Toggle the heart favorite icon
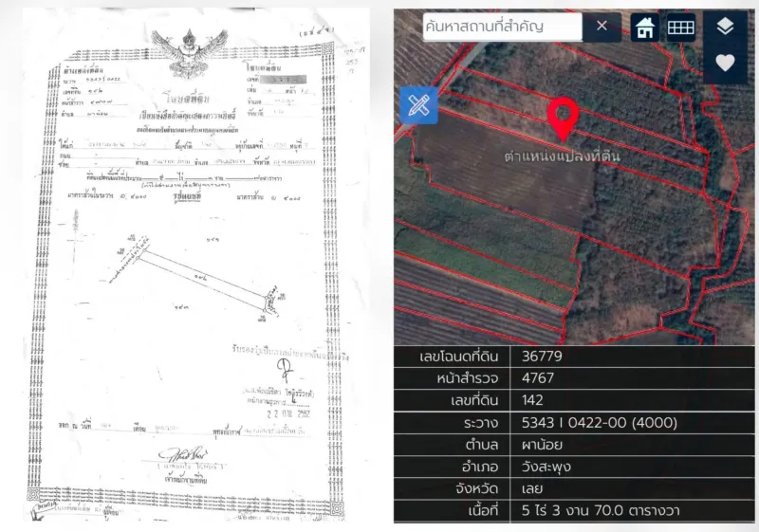This screenshot has width=759, height=532. pos(725,63)
